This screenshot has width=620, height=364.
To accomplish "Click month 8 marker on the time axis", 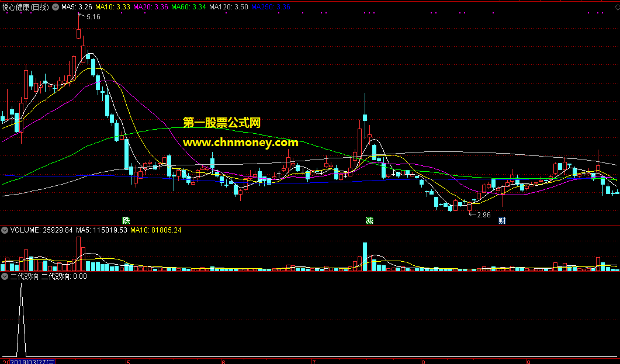I will (x=422, y=361).
